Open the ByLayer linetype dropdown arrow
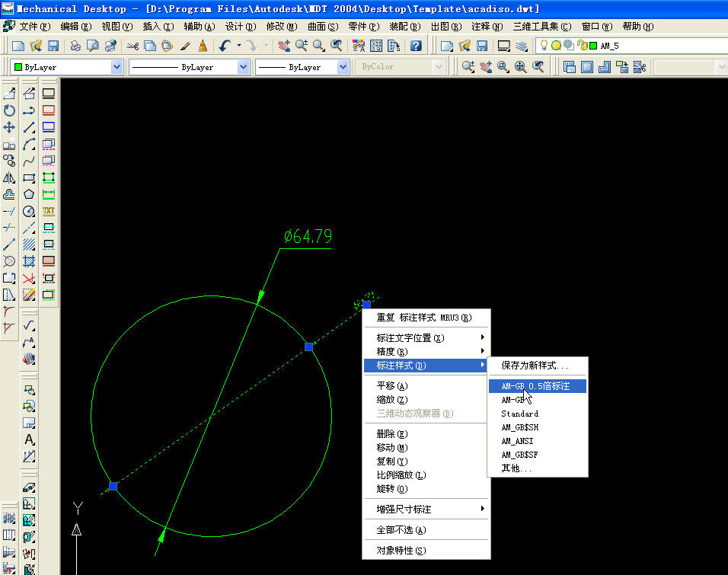Viewport: 728px width, 575px height. click(243, 67)
